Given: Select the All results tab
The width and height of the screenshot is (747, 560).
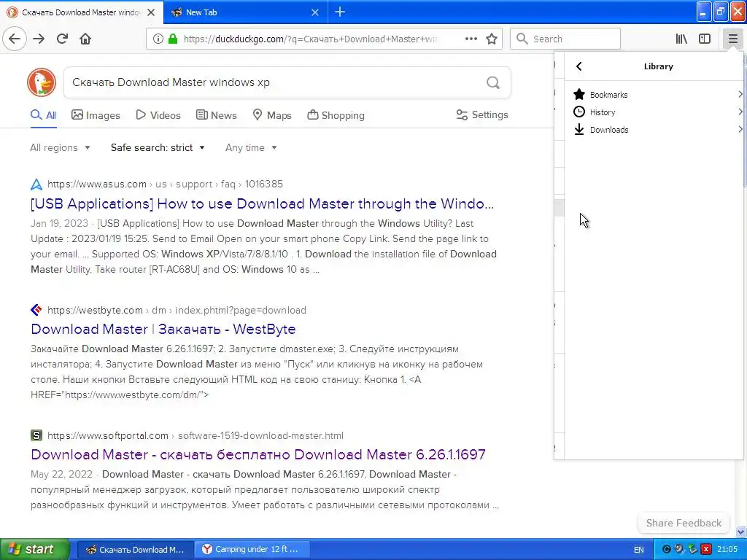Looking at the screenshot, I should [x=43, y=115].
